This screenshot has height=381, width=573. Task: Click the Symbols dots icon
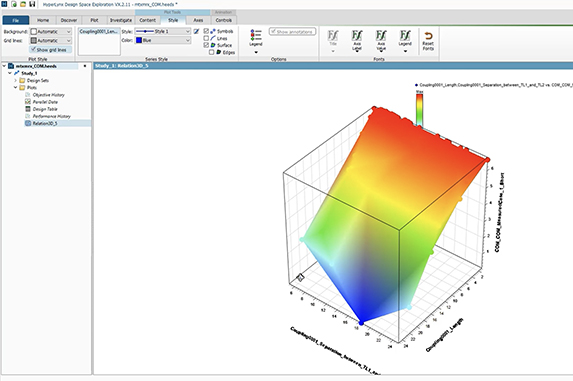[x=213, y=31]
